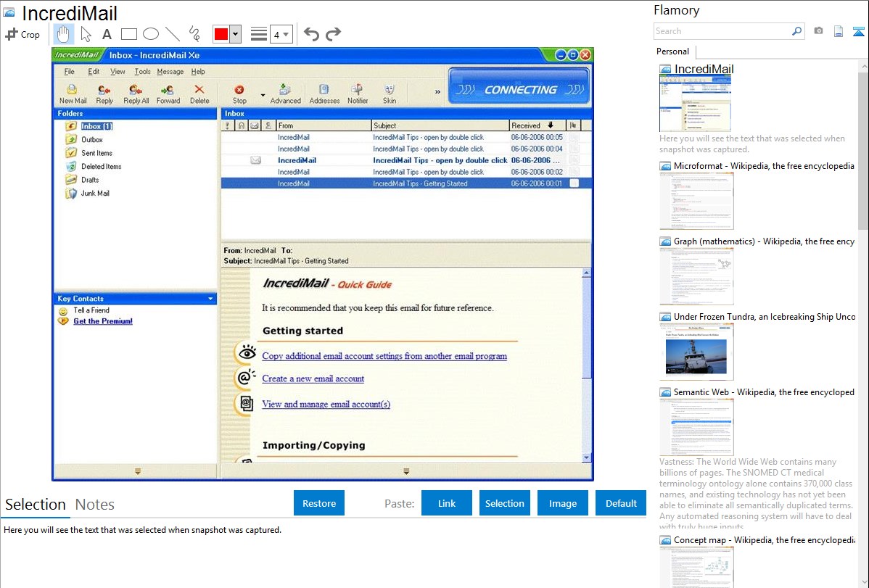Select the Inbox (1) folder
Viewport: 869px width, 588px height.
pos(96,126)
